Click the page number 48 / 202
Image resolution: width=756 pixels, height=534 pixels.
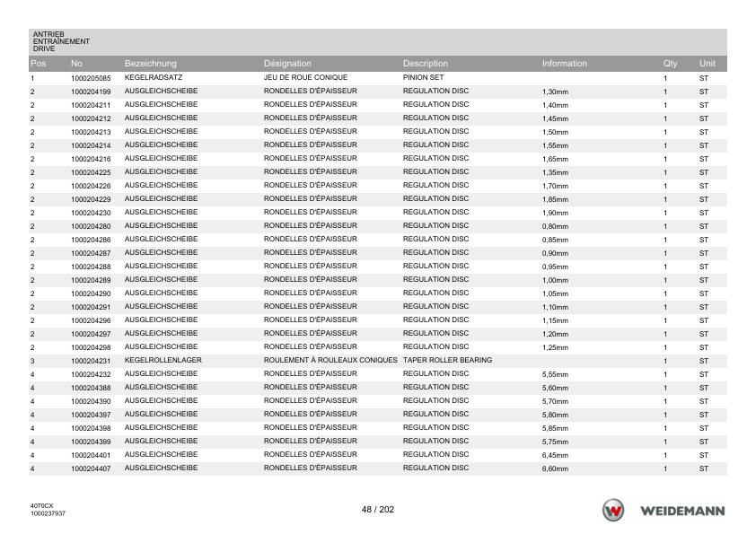pos(378,510)
